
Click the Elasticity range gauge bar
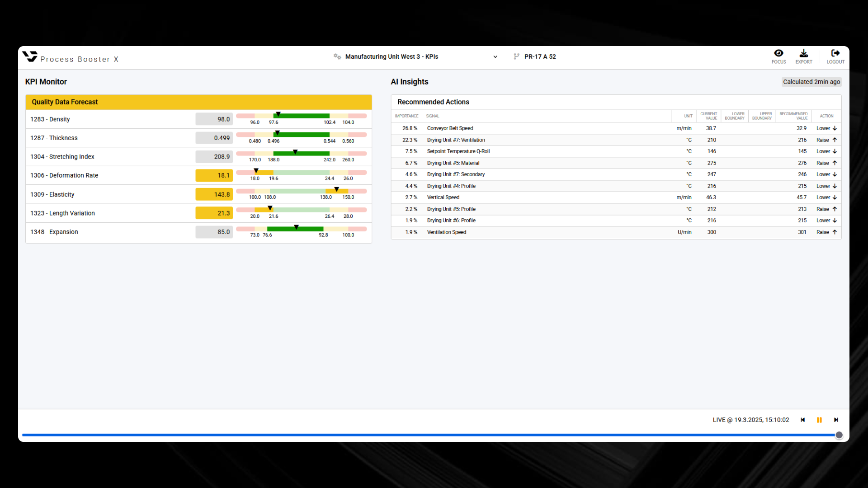(x=302, y=191)
